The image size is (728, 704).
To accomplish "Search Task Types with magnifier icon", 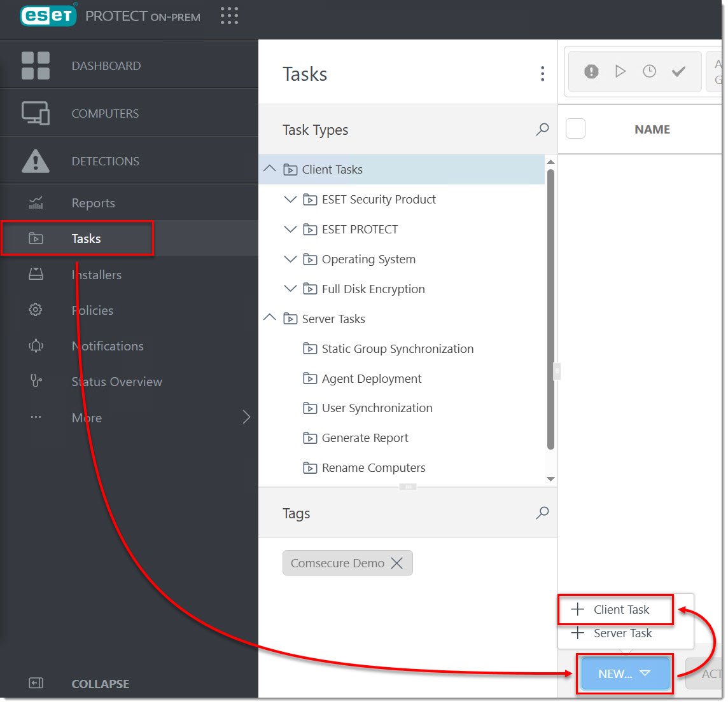I will click(x=542, y=129).
